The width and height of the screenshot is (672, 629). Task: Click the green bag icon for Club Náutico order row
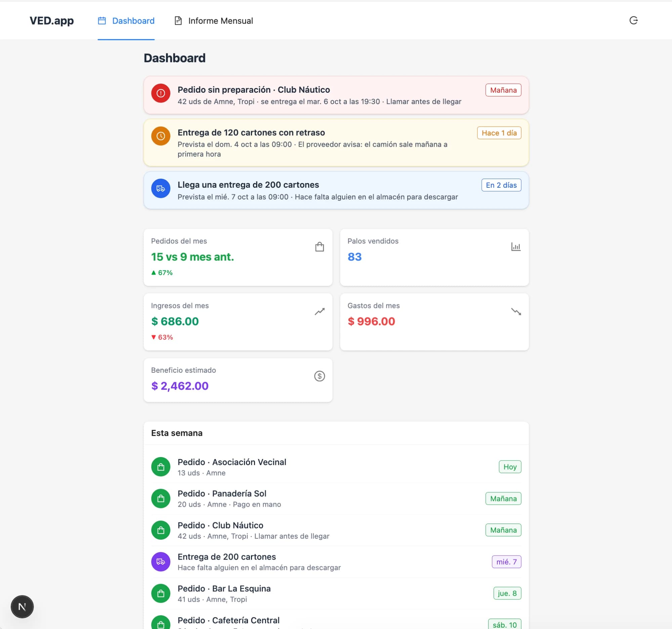[x=161, y=530]
